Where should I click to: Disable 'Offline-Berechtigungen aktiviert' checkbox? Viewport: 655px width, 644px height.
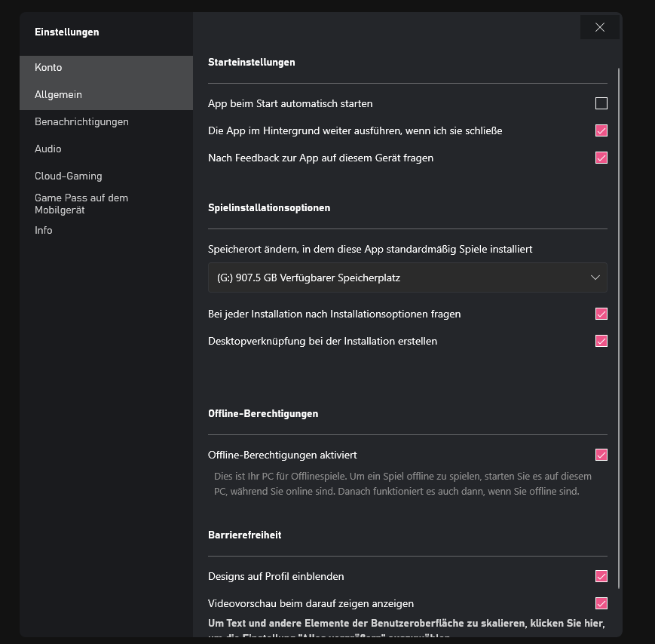click(x=601, y=455)
